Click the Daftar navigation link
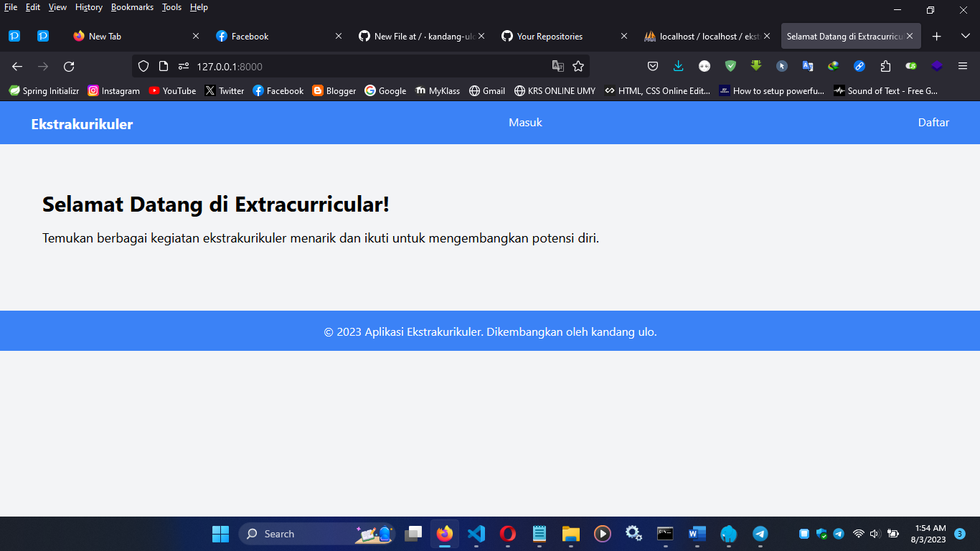The width and height of the screenshot is (980, 551). pos(933,122)
